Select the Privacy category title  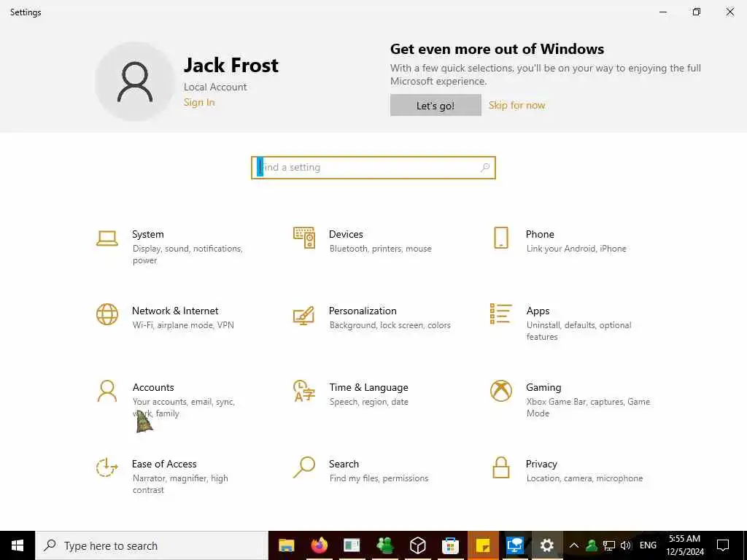pyautogui.click(x=541, y=464)
